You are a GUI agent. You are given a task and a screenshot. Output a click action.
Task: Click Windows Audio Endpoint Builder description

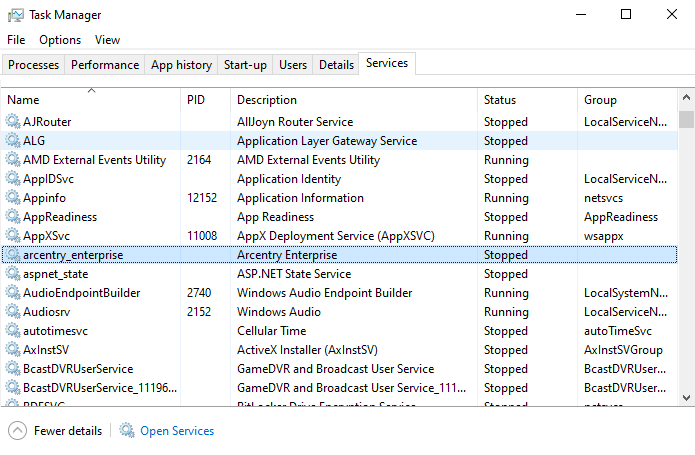(x=324, y=293)
